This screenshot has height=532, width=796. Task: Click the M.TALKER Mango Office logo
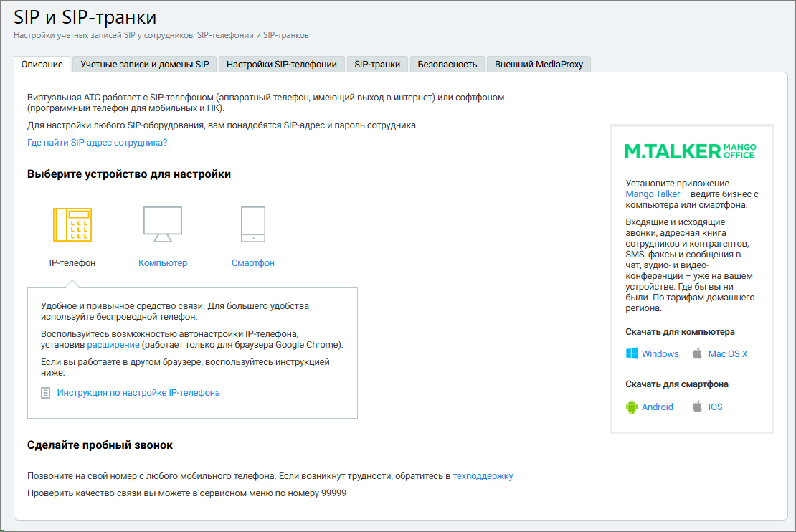691,151
